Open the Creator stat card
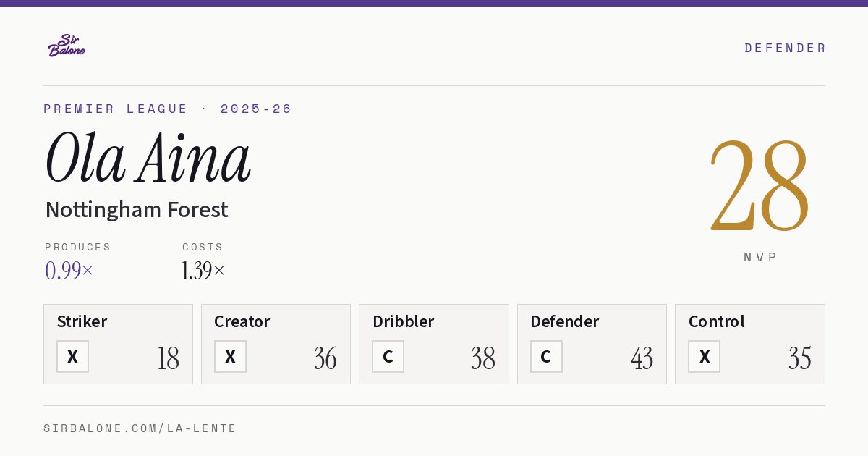 point(276,344)
